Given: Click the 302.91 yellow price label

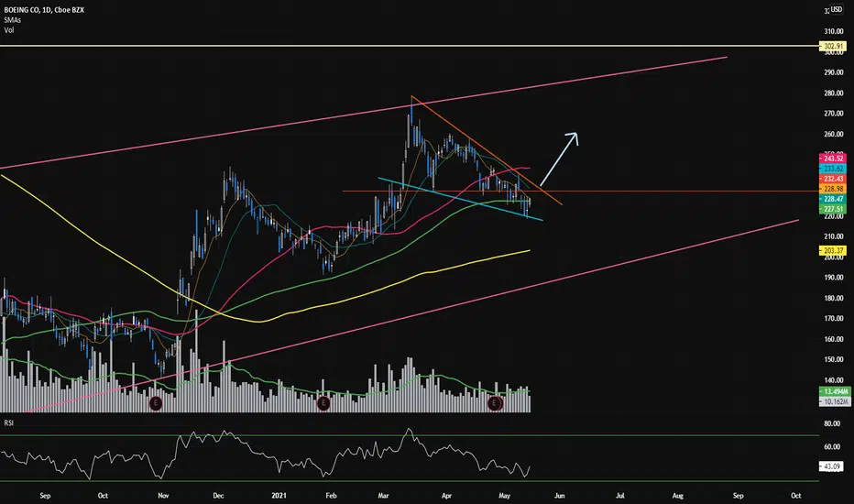Looking at the screenshot, I should [x=833, y=47].
